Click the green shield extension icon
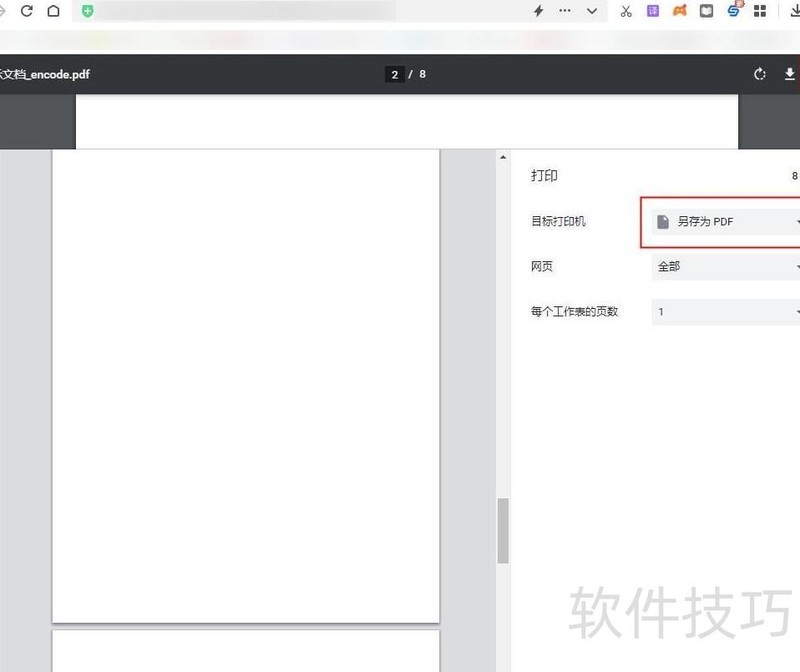This screenshot has width=800, height=672. tap(88, 11)
